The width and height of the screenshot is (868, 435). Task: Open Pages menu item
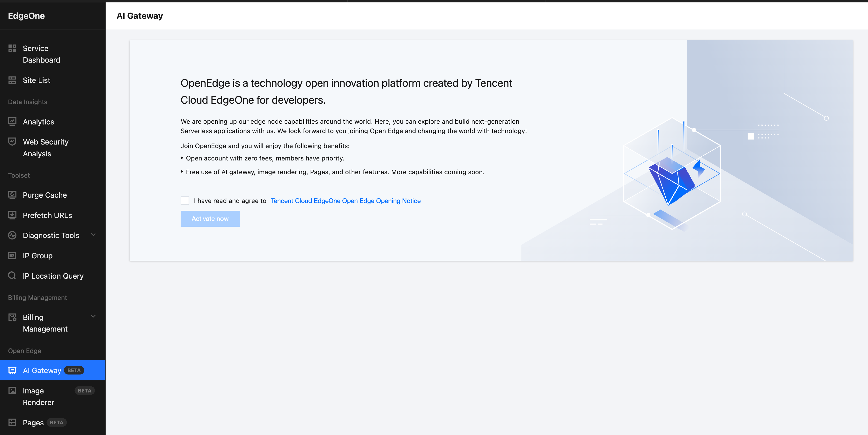[53, 422]
